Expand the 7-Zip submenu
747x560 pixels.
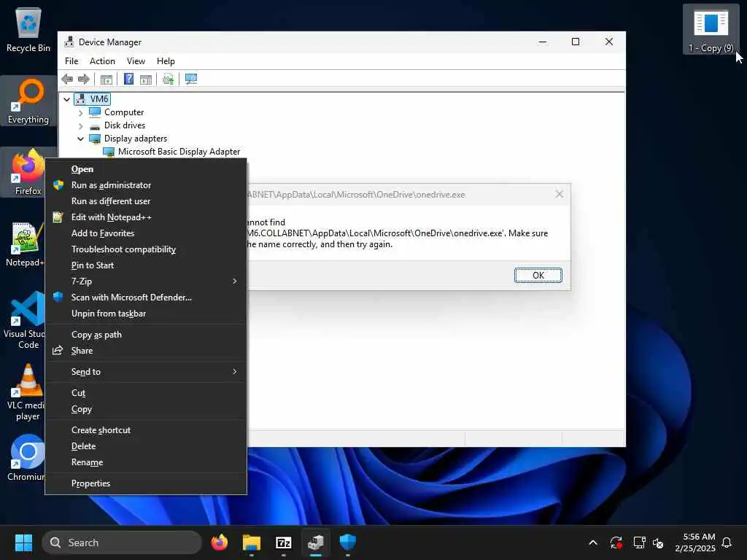(146, 281)
